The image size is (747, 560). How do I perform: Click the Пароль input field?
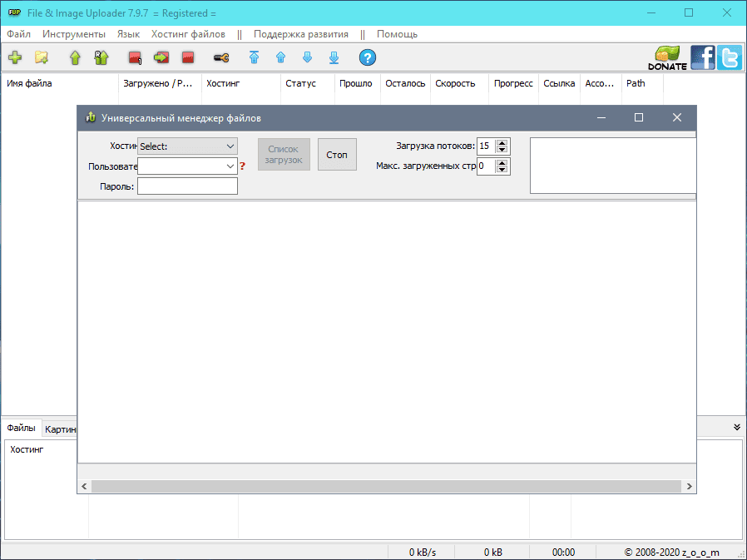coord(187,186)
